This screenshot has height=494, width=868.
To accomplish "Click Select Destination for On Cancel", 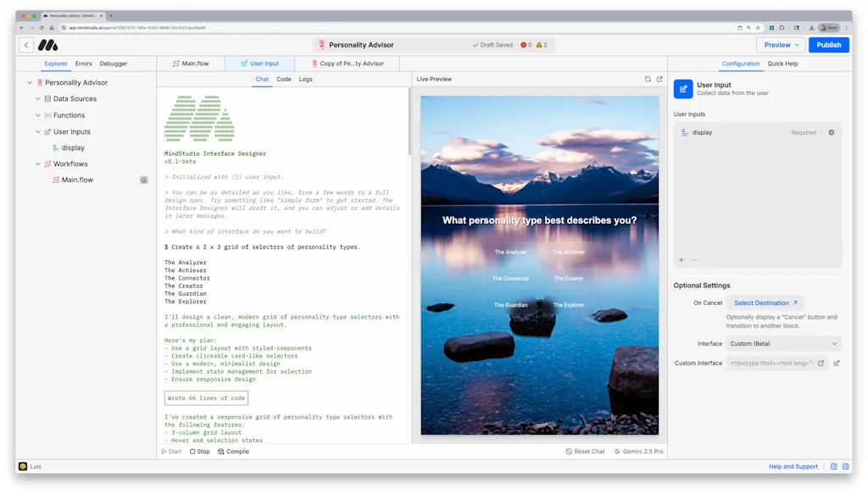I will tap(764, 303).
